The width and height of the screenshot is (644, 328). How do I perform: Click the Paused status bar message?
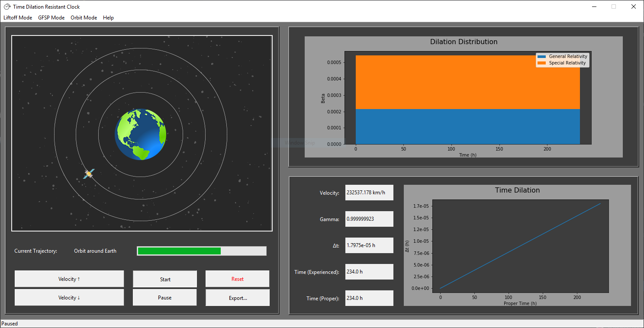[x=9, y=323]
